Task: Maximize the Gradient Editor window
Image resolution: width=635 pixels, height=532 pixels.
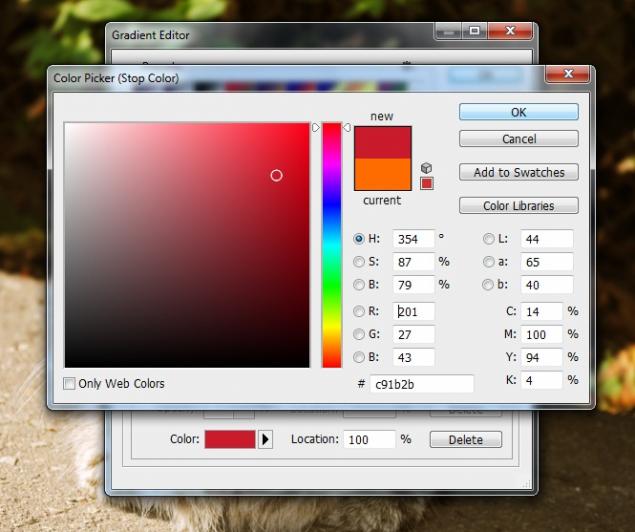Action: [473, 32]
